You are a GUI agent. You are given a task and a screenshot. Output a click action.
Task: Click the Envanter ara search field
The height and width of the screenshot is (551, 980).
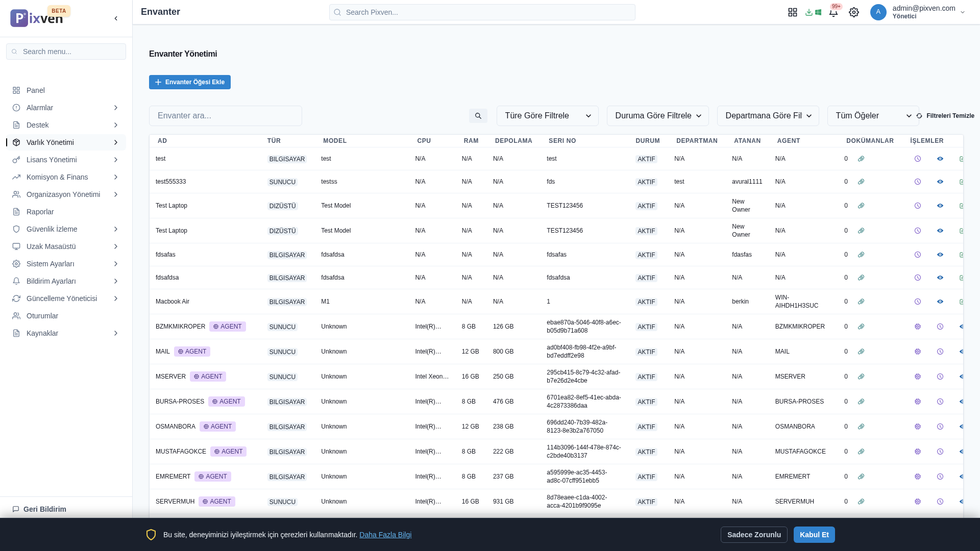tap(225, 116)
